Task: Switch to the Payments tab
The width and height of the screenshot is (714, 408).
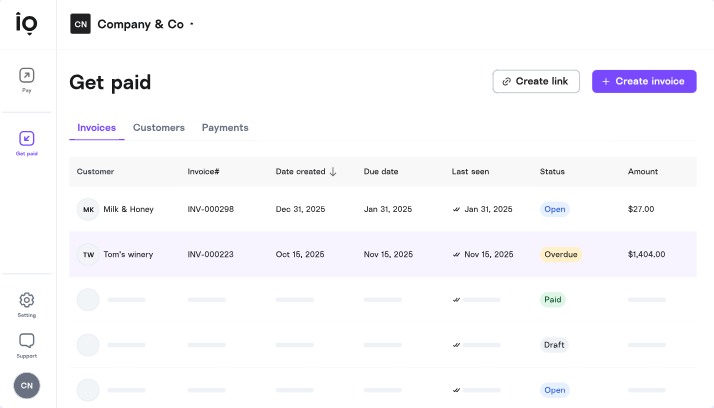Action: pyautogui.click(x=225, y=128)
